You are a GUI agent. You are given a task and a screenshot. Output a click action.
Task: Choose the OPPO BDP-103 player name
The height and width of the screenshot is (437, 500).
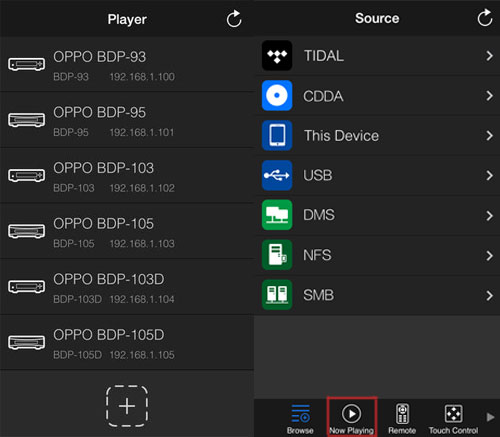(104, 168)
